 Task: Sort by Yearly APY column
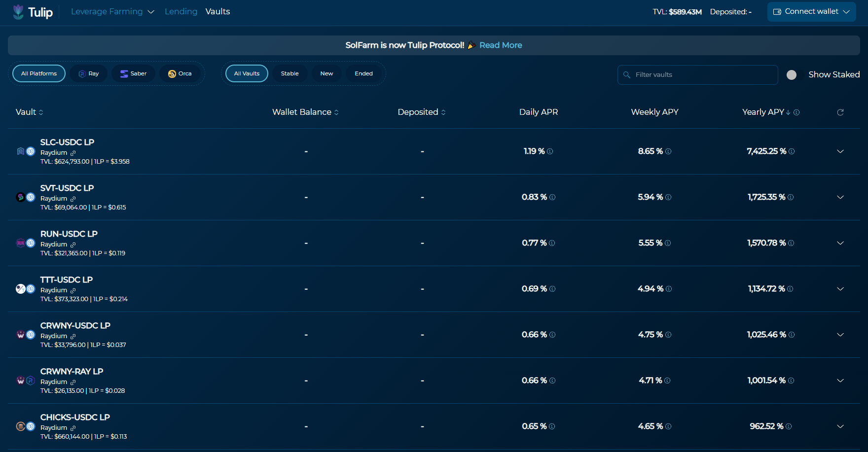[766, 112]
